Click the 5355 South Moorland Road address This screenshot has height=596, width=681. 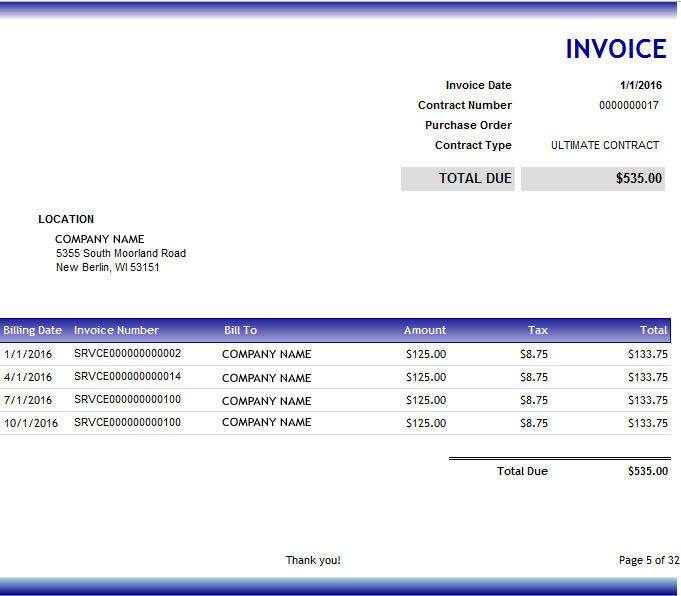121,253
